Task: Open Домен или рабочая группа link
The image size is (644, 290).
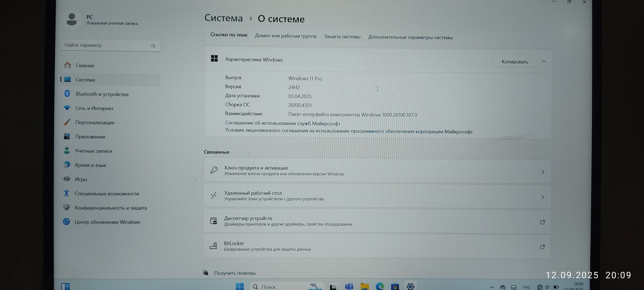Action: coord(286,36)
